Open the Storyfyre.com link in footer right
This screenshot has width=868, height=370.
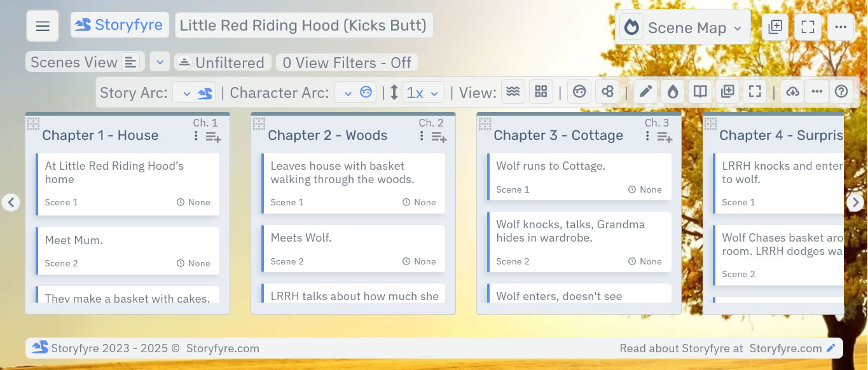click(785, 348)
